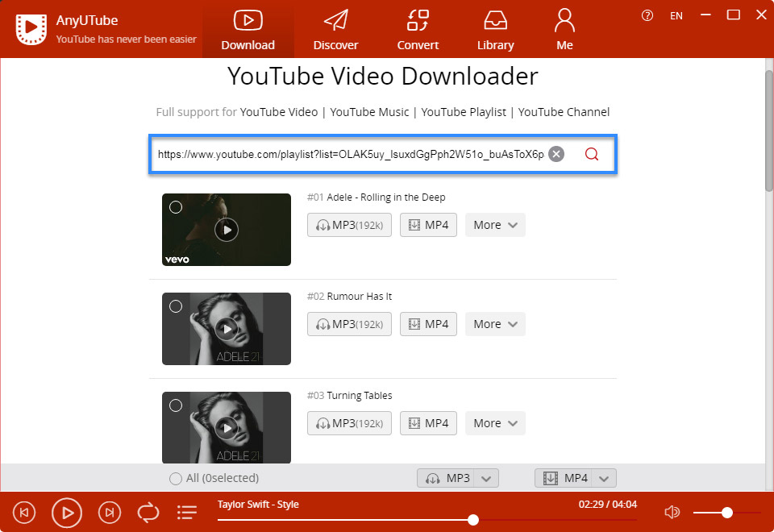Click YouTube Video text in support line

click(x=279, y=112)
